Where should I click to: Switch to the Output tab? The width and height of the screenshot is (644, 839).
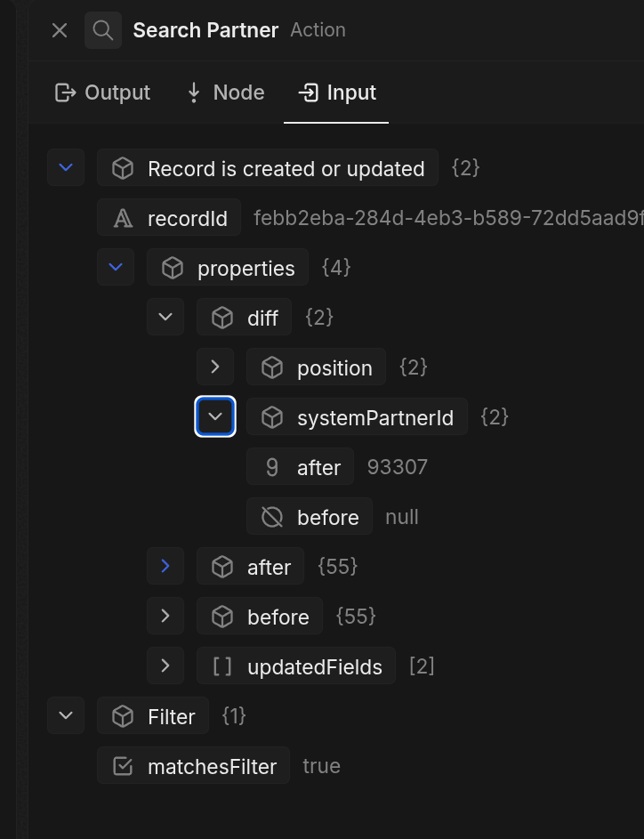coord(102,93)
